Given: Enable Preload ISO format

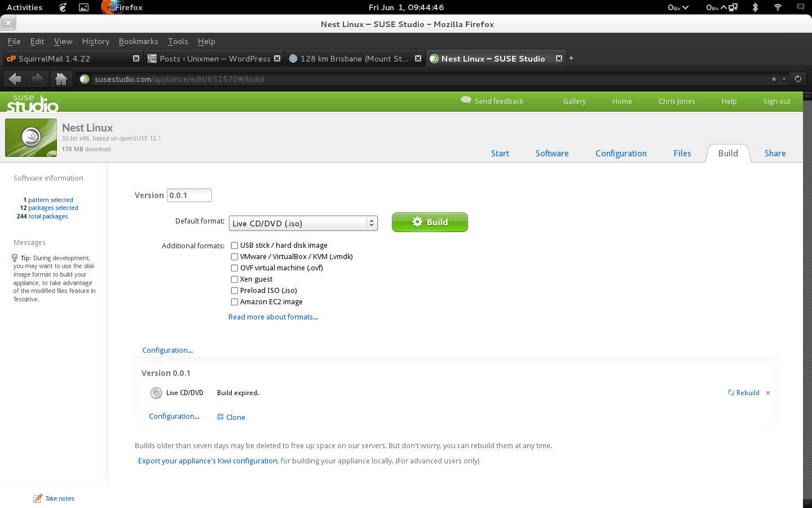Looking at the screenshot, I should [235, 291].
